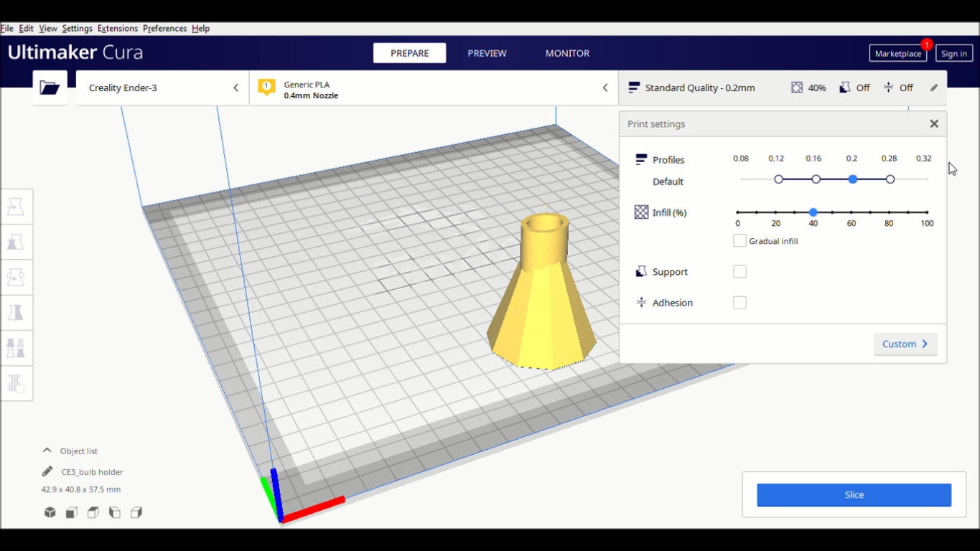Click pencil icon beside CE3_bulb holder
980x551 pixels.
(47, 471)
